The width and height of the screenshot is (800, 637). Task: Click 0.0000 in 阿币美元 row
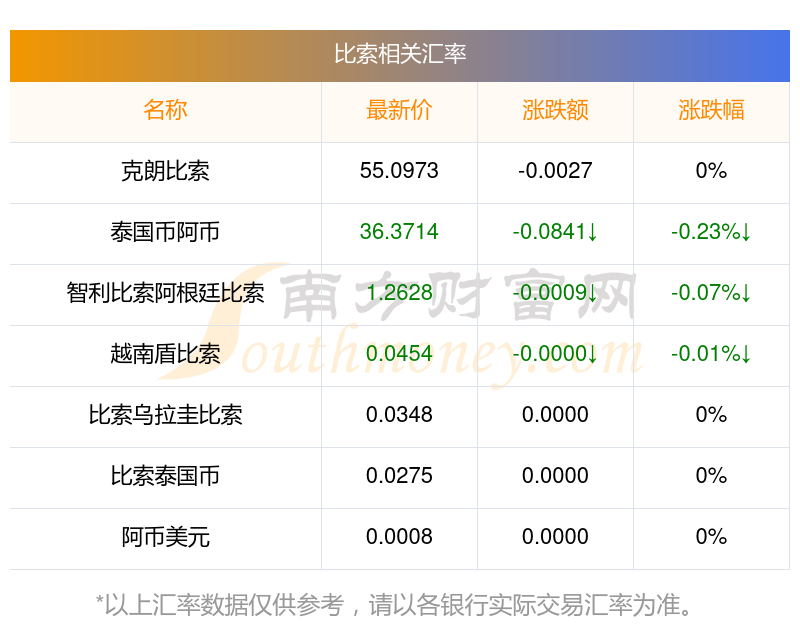[555, 537]
